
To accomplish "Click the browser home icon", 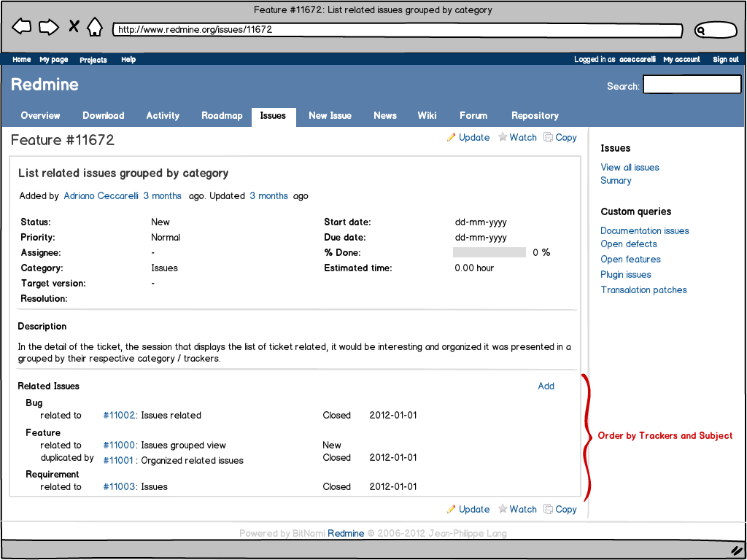I will tap(95, 27).
